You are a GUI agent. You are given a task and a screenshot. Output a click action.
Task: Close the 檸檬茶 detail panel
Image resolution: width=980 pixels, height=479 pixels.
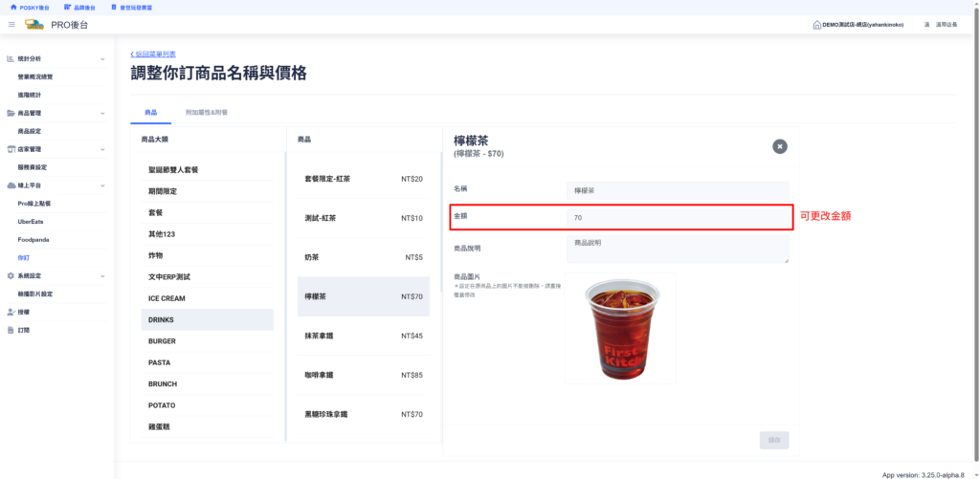click(x=780, y=146)
